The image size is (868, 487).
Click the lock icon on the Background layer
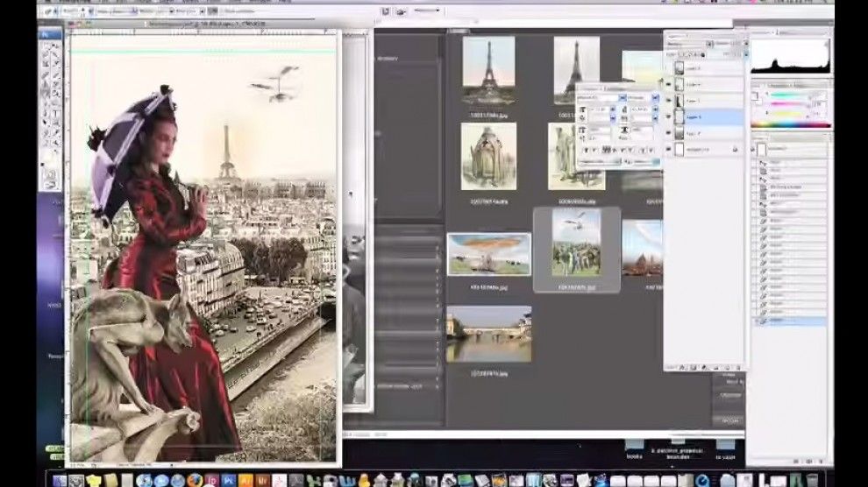click(735, 149)
